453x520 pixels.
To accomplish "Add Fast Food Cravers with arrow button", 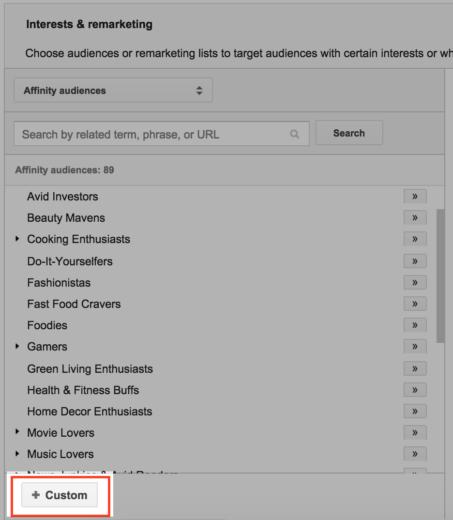I will (415, 304).
